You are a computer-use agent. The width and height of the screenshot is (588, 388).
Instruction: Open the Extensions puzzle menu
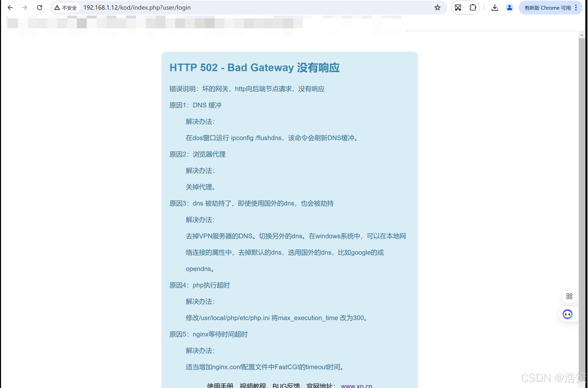pyautogui.click(x=473, y=8)
